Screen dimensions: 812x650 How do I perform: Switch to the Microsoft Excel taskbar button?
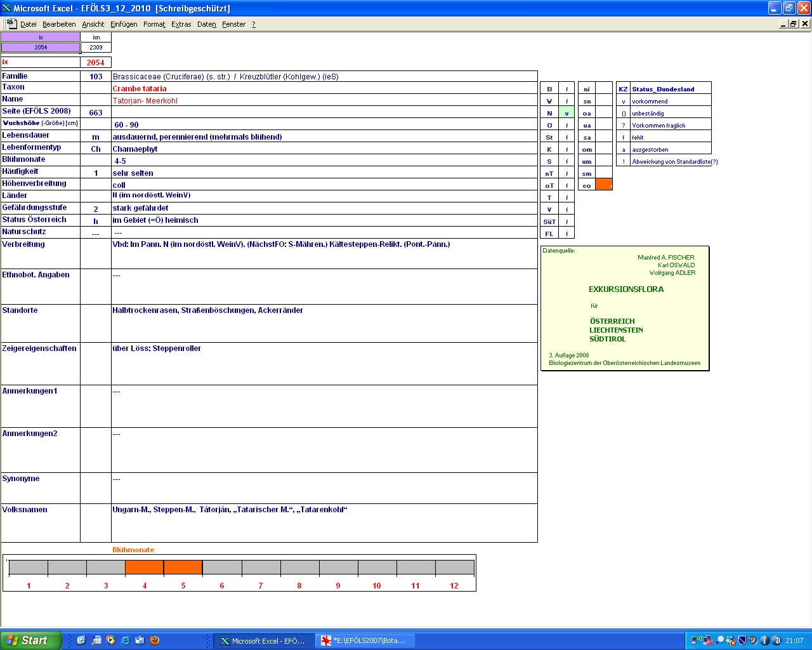[x=263, y=641]
